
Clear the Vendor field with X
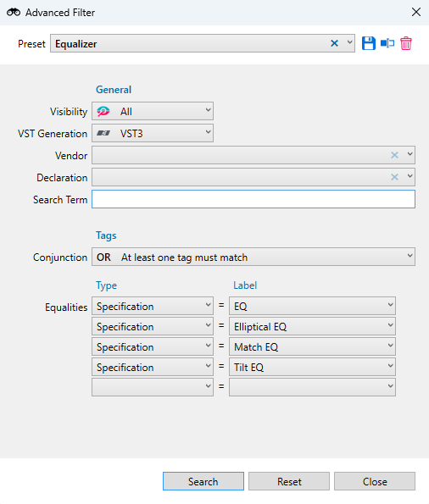pos(394,155)
